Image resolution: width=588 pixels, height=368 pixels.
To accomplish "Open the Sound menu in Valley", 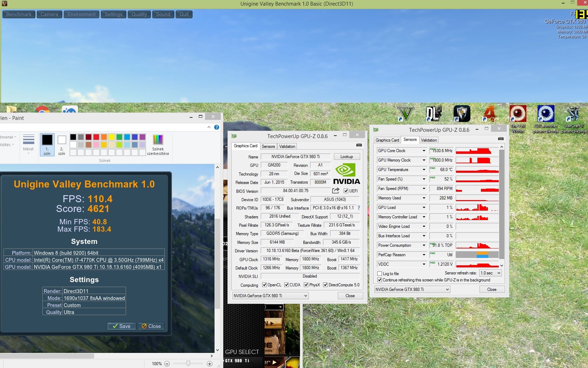I will click(163, 14).
